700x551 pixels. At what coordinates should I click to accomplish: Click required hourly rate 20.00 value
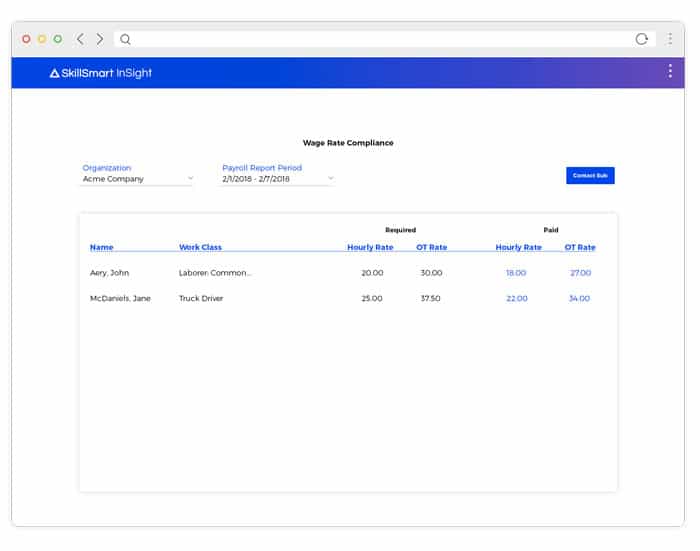coord(372,273)
